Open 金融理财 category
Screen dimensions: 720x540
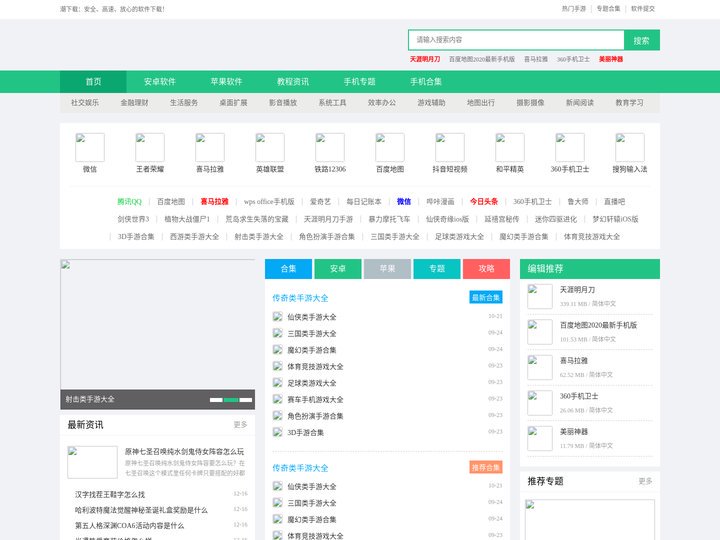tap(135, 103)
